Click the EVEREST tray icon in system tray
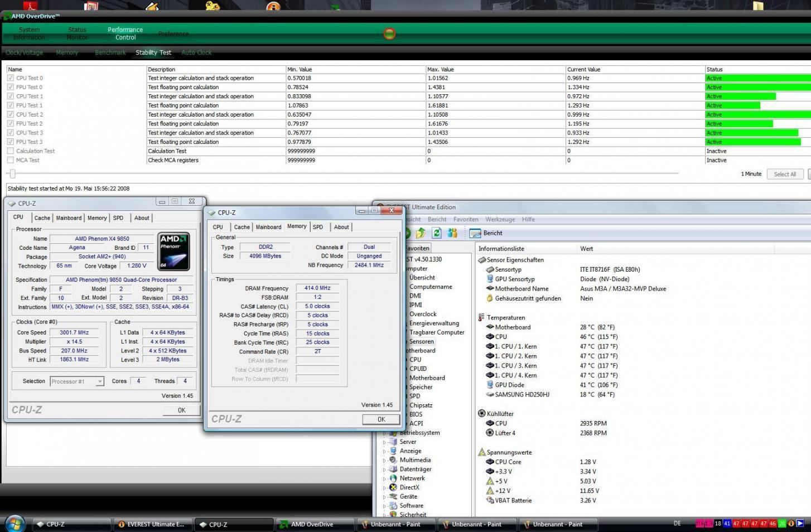The width and height of the screenshot is (811, 532). (791, 524)
